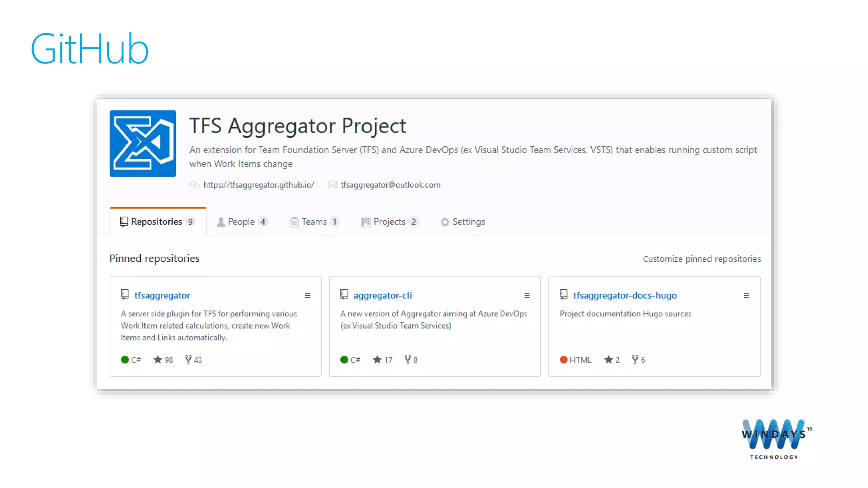The width and height of the screenshot is (868, 488).
Task: Click the Teams count badge 1
Action: (x=334, y=222)
